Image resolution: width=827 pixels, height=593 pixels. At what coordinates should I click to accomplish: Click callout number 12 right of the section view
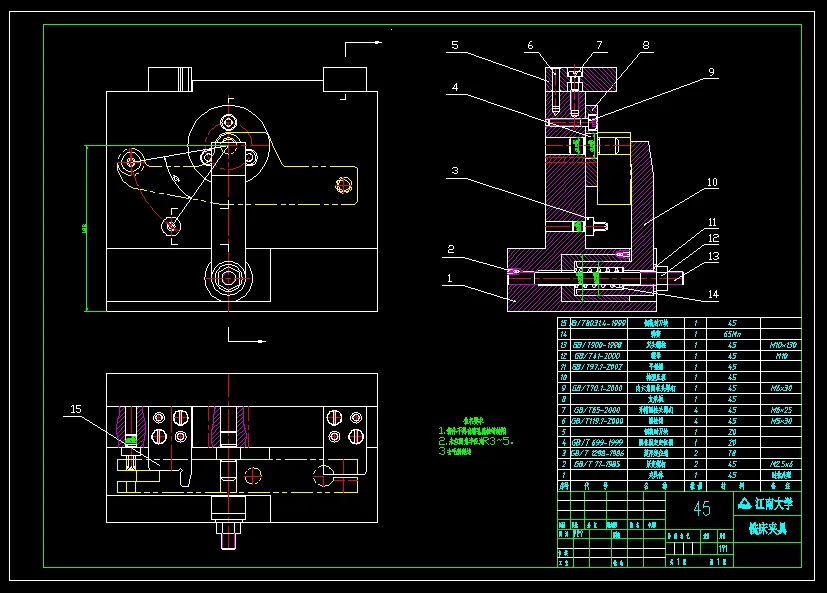713,238
